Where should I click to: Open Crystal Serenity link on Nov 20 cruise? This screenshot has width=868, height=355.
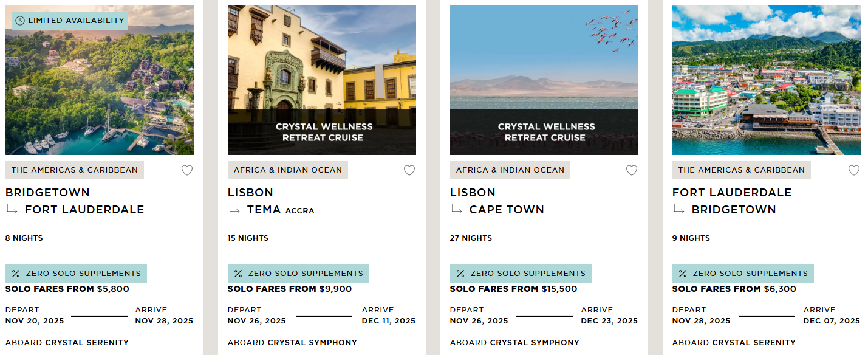pyautogui.click(x=87, y=343)
